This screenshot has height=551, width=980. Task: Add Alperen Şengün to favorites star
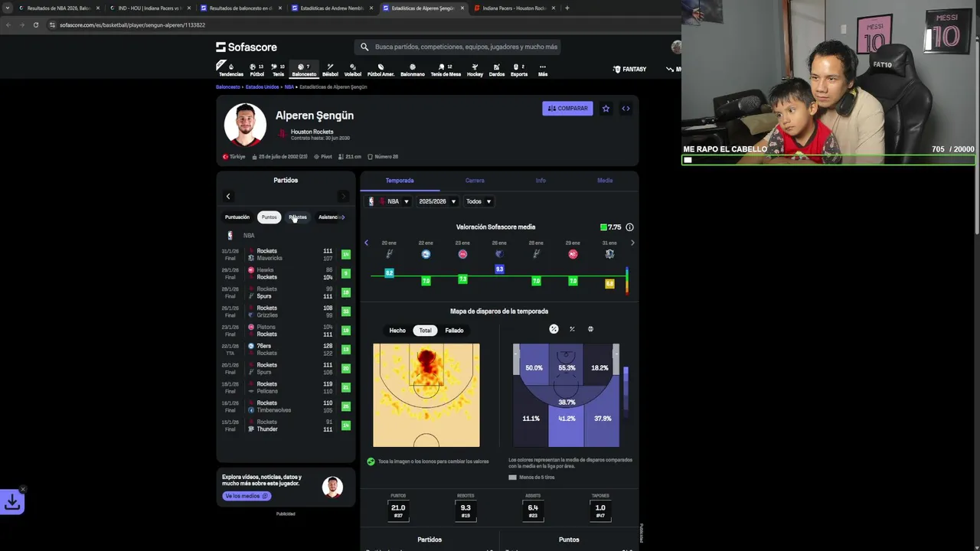(606, 109)
